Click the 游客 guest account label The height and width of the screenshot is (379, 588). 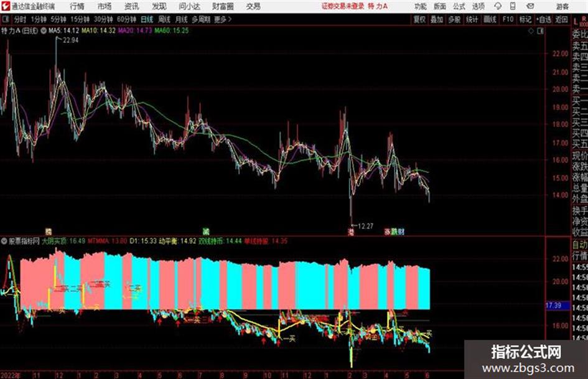click(562, 6)
